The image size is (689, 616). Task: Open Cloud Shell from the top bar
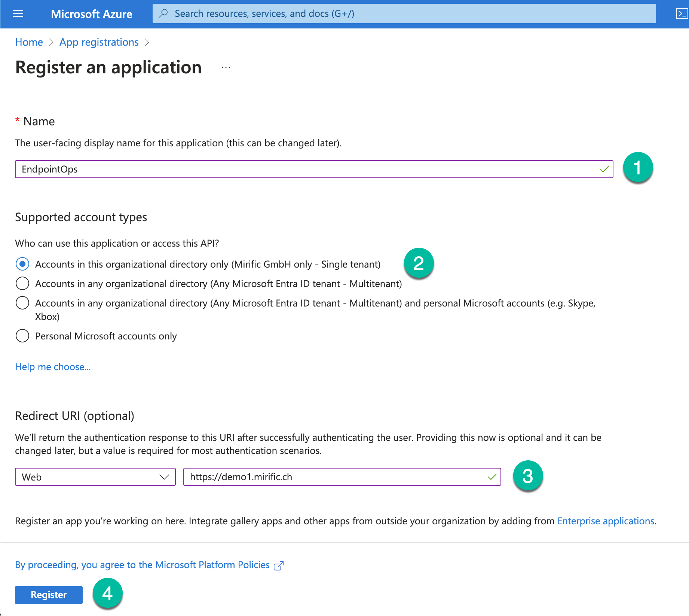pos(682,14)
